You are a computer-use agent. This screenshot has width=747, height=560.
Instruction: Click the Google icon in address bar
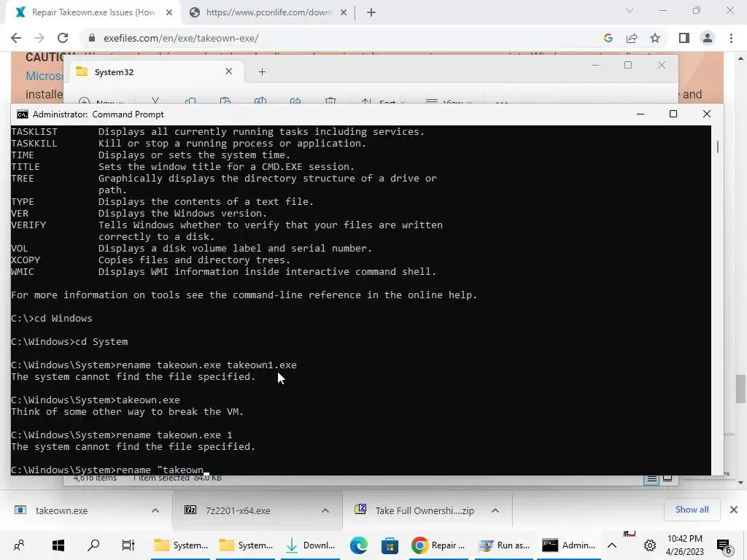(608, 38)
